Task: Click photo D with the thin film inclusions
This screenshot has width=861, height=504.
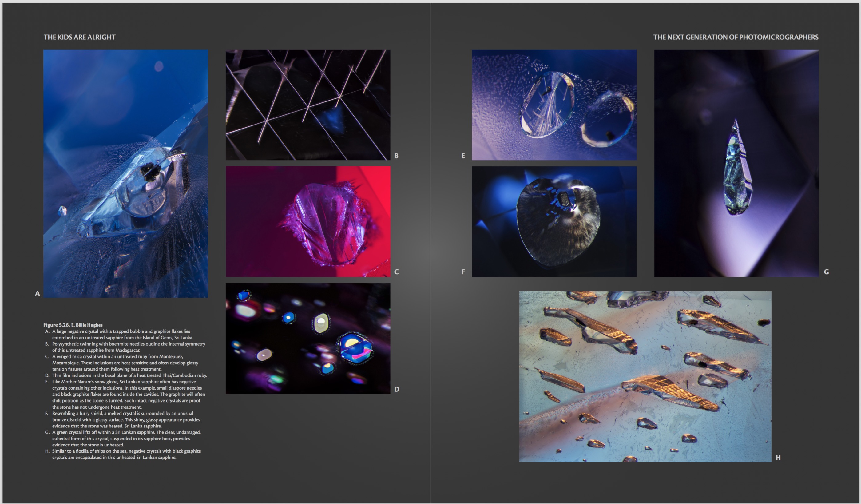Action: click(x=308, y=338)
